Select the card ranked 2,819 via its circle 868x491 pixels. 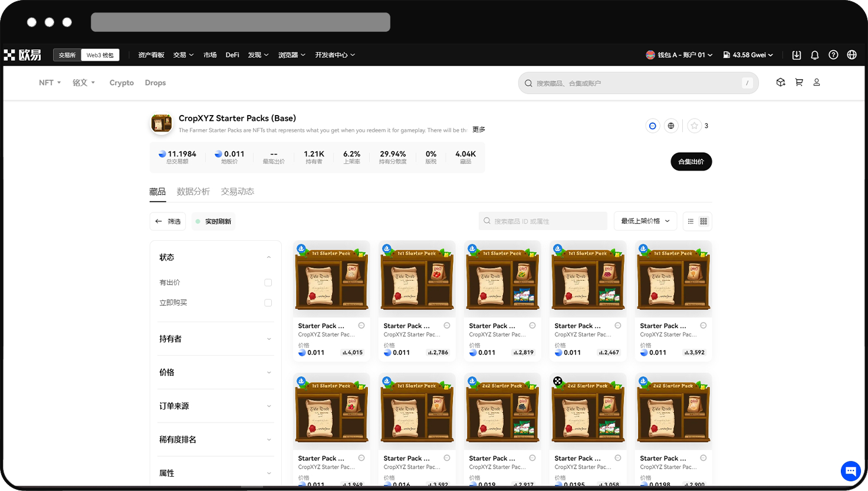click(532, 326)
